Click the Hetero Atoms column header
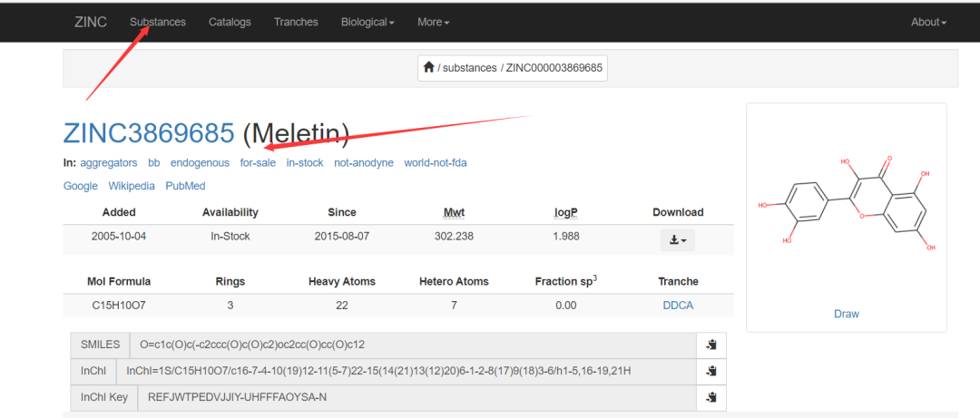The height and width of the screenshot is (418, 980). pos(454,282)
